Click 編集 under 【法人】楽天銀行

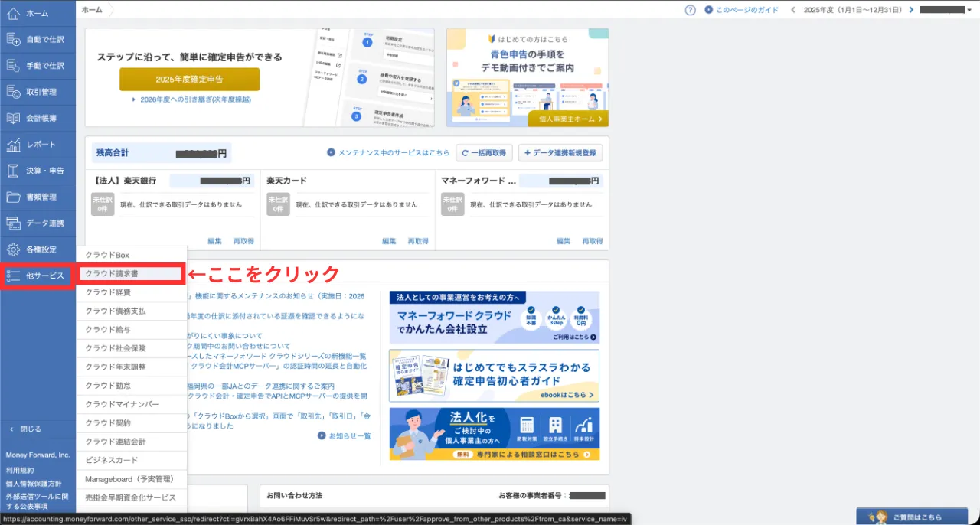tap(214, 240)
